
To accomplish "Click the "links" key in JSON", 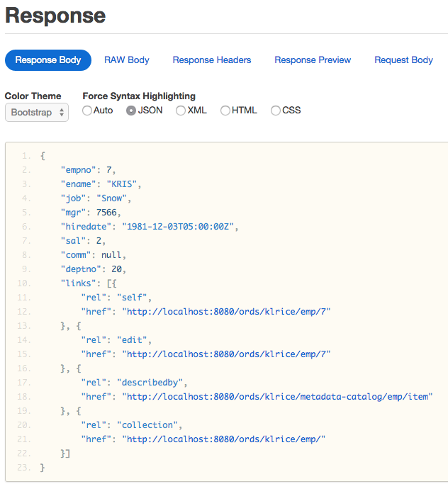I will (77, 283).
